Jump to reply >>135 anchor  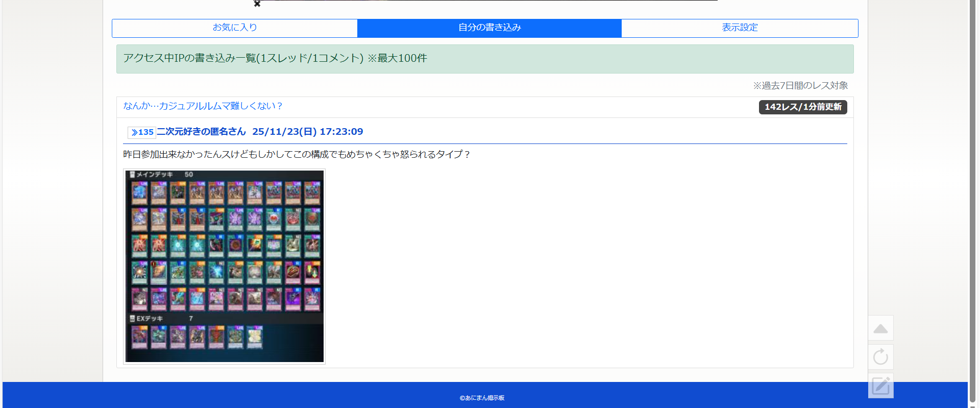142,132
